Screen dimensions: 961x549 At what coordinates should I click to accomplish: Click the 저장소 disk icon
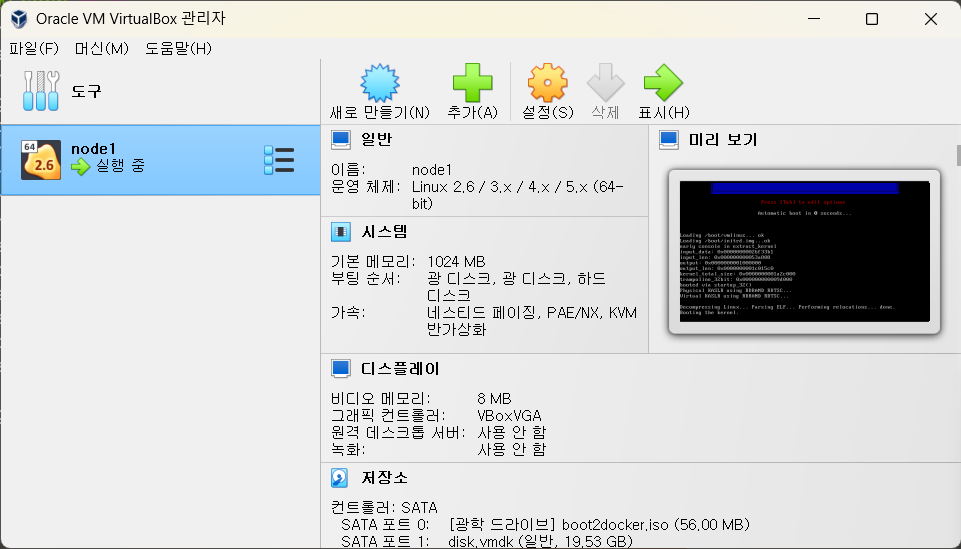(340, 477)
